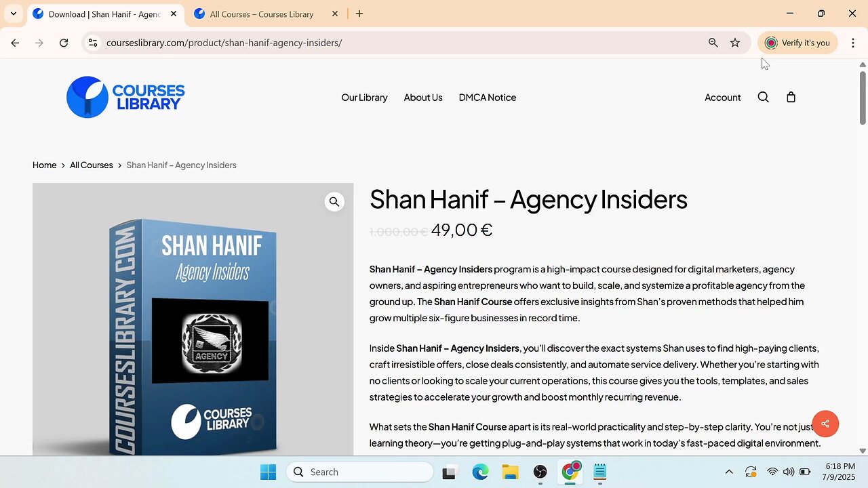
Task: Switch to Chrome on taskbar
Action: [x=570, y=472]
